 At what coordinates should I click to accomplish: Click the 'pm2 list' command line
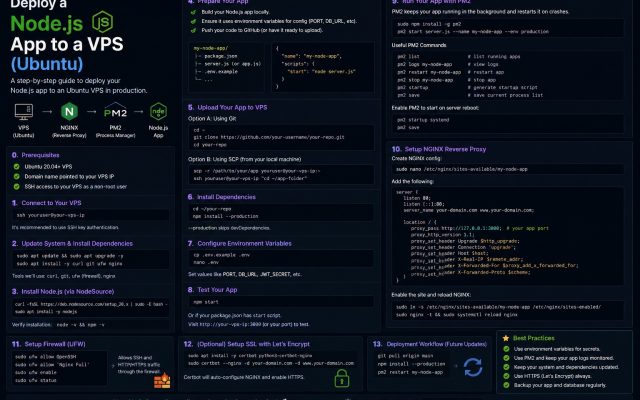click(x=408, y=56)
